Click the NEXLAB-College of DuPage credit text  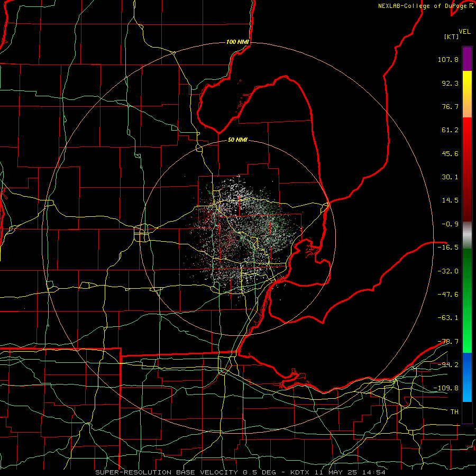[x=425, y=6]
